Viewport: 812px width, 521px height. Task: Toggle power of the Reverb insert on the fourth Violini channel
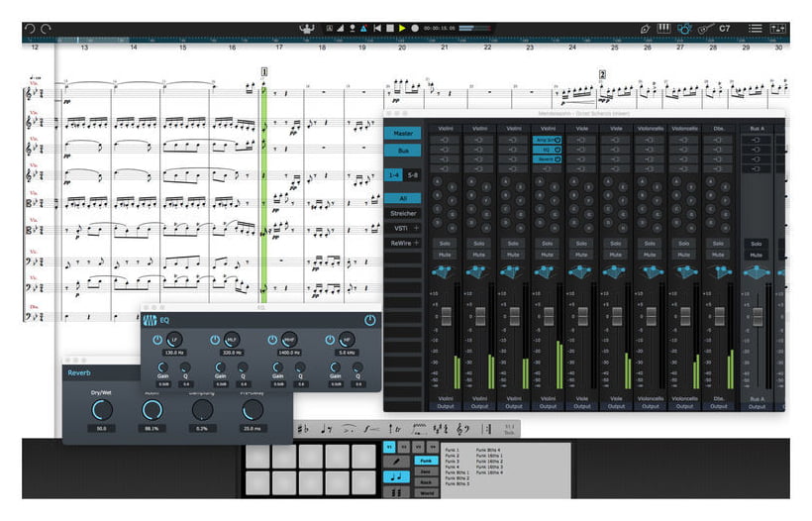[x=558, y=159]
